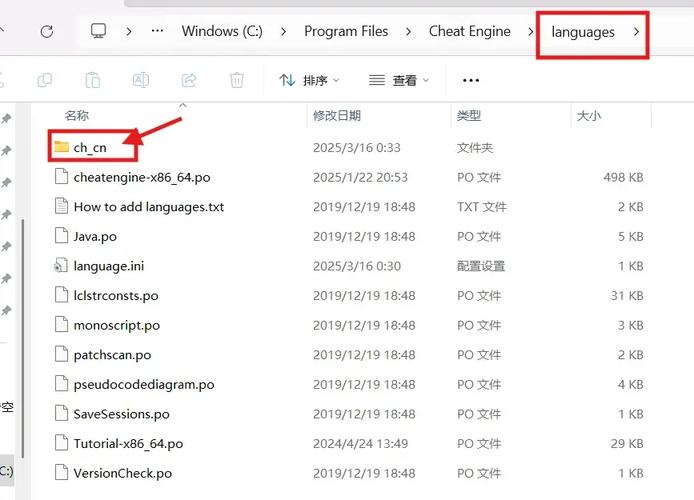Click the VersionCheck.po file icon
Screen dimensions: 694x500
61,473
